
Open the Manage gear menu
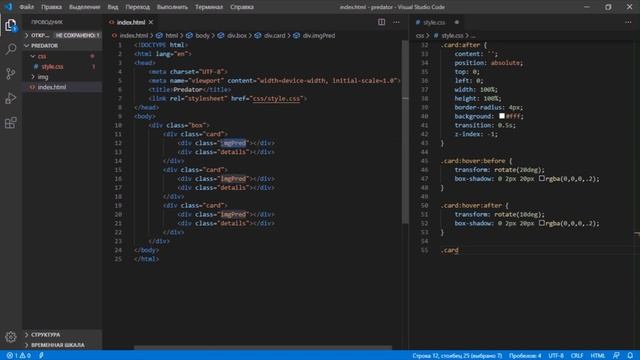pos(11,337)
